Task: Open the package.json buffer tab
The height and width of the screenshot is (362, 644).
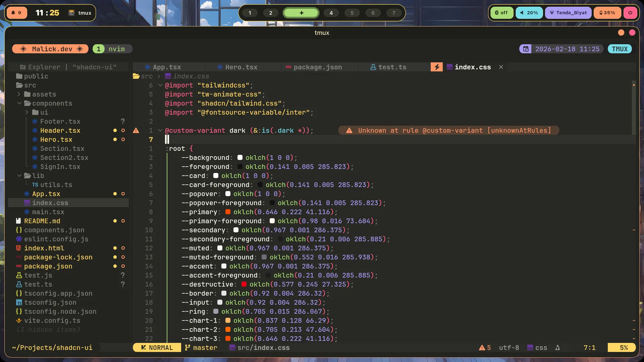Action: coord(318,67)
